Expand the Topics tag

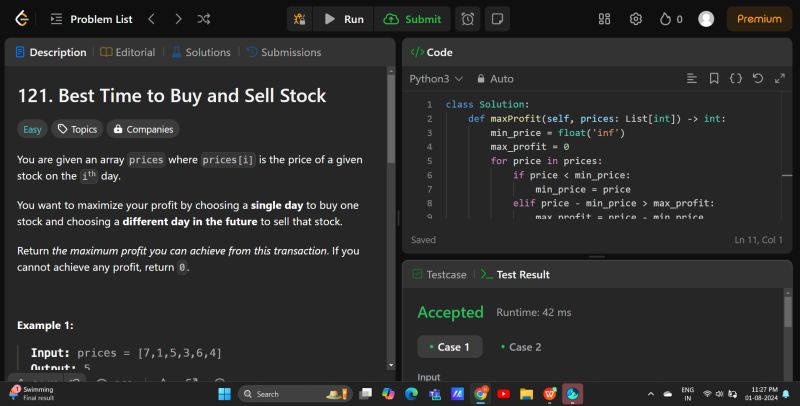coord(78,130)
